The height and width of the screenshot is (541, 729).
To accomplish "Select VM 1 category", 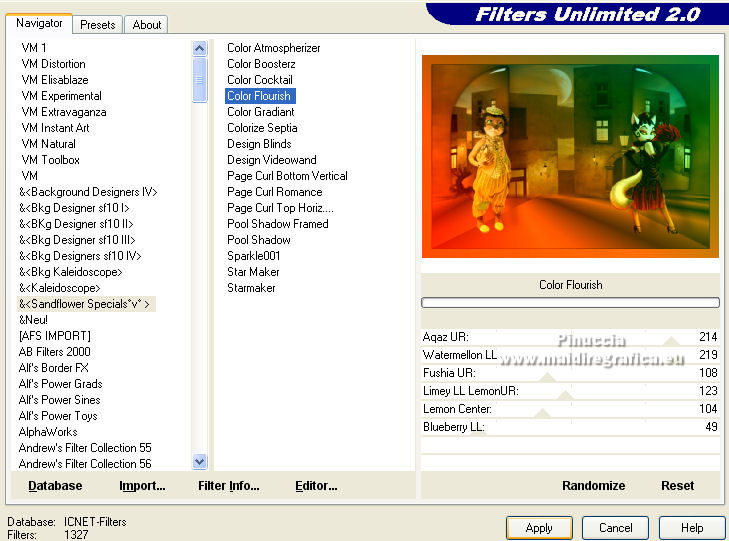I will click(x=33, y=48).
